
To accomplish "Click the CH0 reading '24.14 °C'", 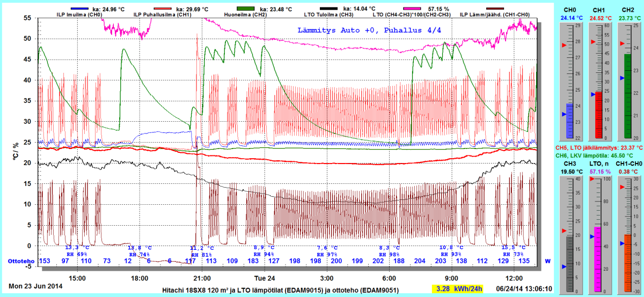I will click(x=570, y=18).
